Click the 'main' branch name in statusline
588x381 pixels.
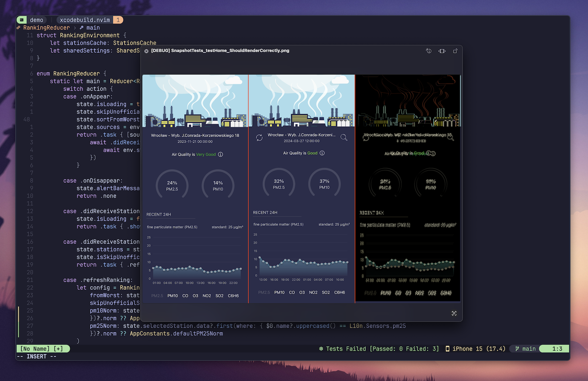(529, 349)
